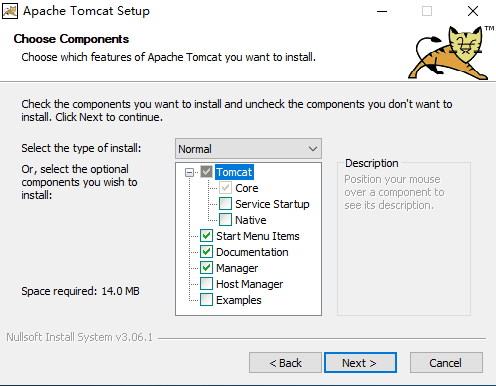Enable the Service Startup checkbox
This screenshot has height=386, width=496.
click(225, 204)
